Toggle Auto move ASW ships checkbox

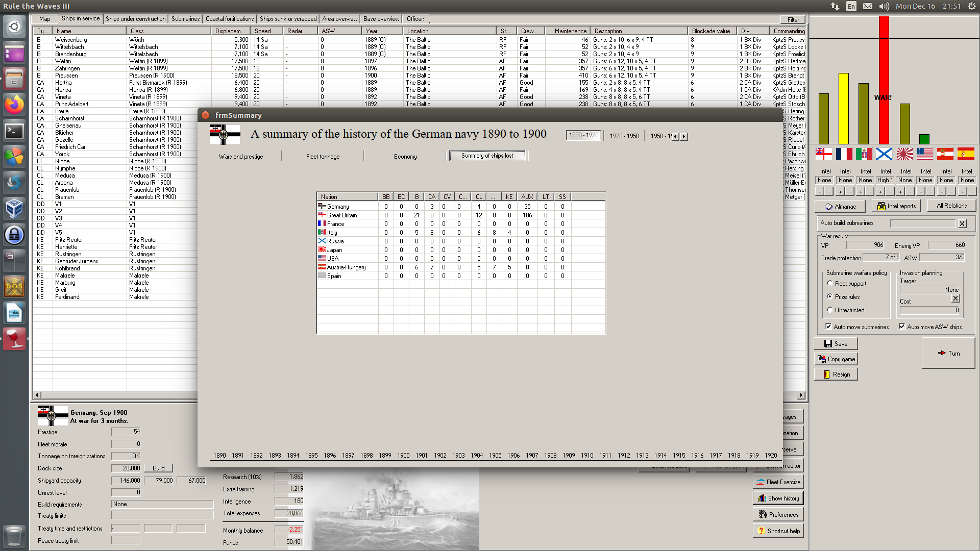click(902, 327)
